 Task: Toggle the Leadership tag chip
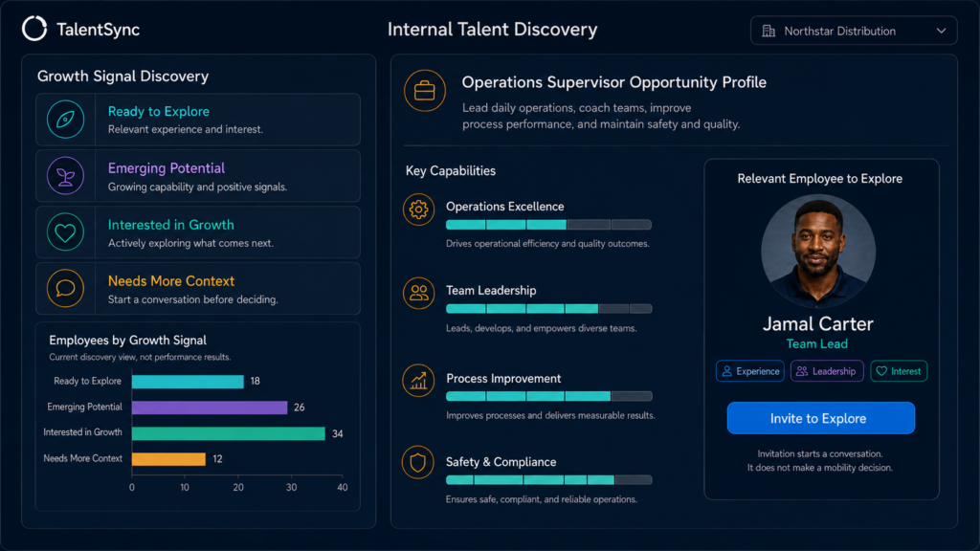pyautogui.click(x=827, y=371)
